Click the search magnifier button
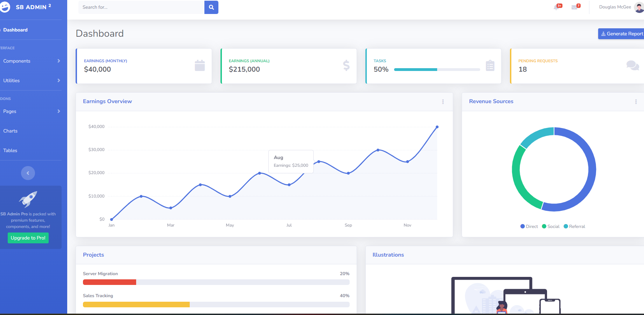644x315 pixels. 211,7
